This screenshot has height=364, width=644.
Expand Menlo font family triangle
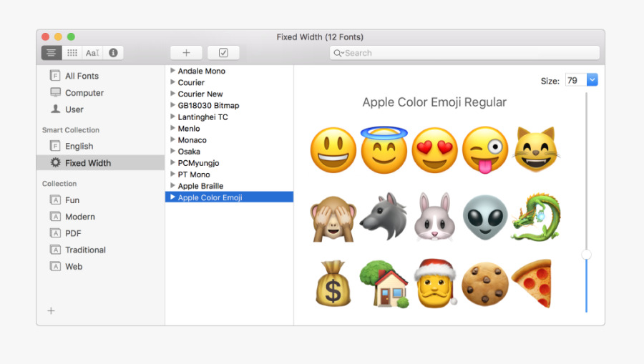point(173,128)
